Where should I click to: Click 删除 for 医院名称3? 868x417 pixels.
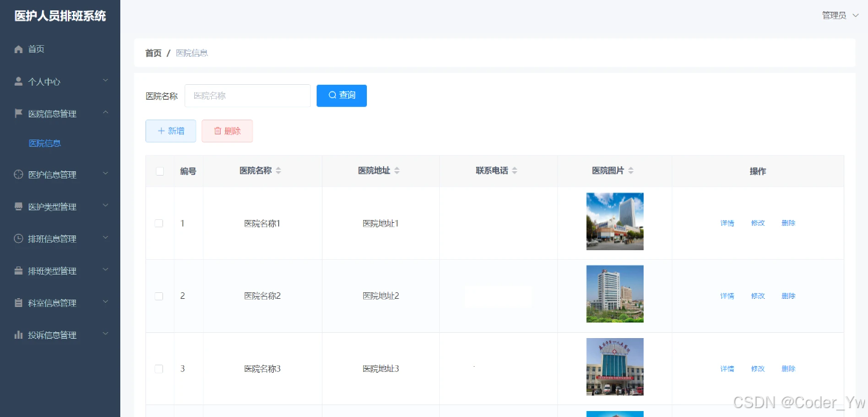tap(788, 369)
